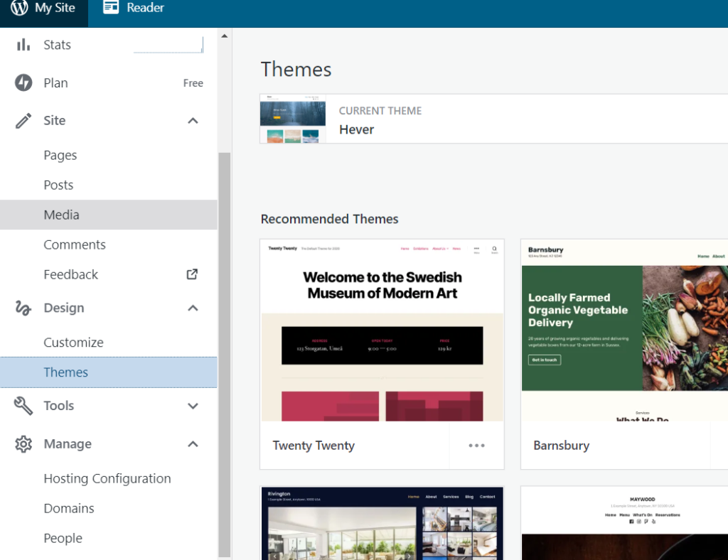Viewport: 728px width, 560px height.
Task: Click the CURRENT THEME label
Action: coord(380,111)
